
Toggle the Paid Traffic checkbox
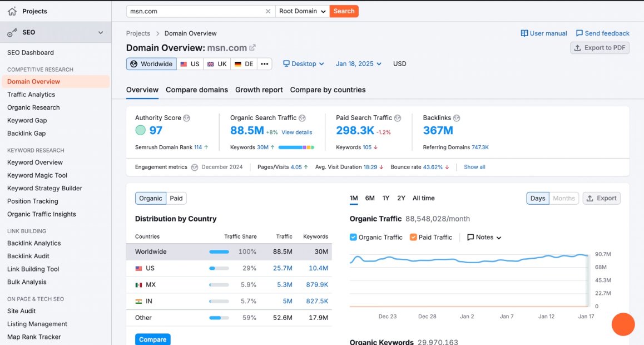413,237
